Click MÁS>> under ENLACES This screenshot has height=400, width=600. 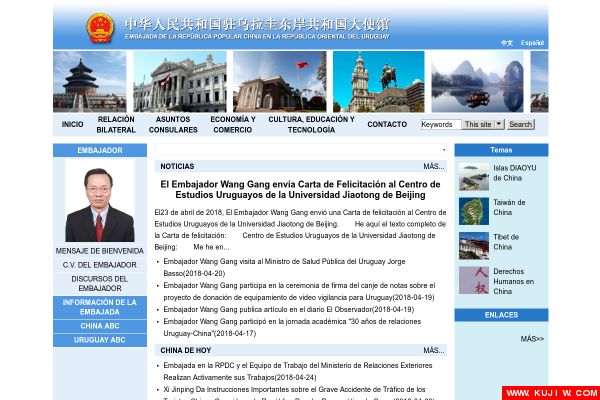coord(532,339)
